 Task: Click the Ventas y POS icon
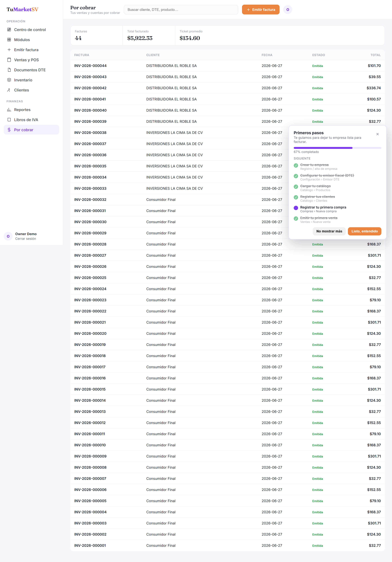pos(9,60)
